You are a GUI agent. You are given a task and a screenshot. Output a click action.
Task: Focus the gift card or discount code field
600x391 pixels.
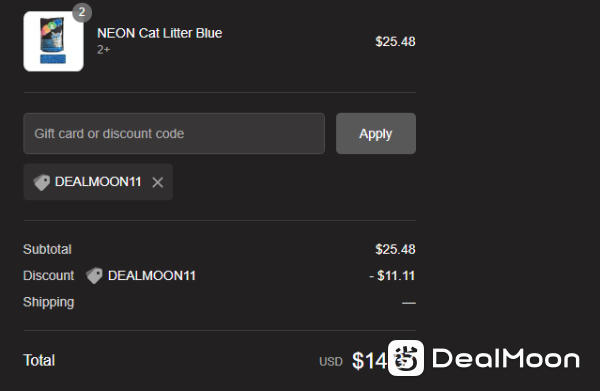174,134
